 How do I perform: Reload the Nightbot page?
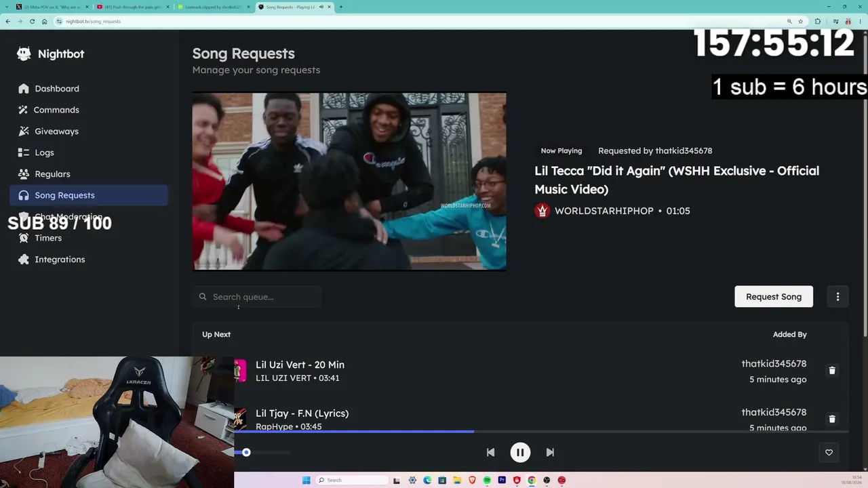pos(32,21)
